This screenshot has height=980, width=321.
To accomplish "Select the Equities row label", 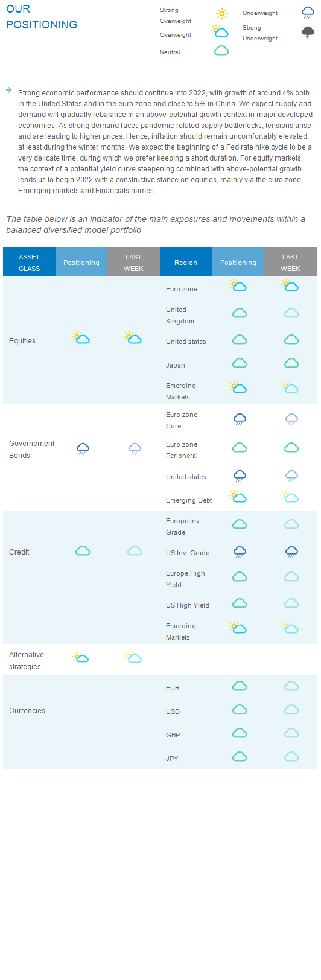I will click(x=22, y=341).
